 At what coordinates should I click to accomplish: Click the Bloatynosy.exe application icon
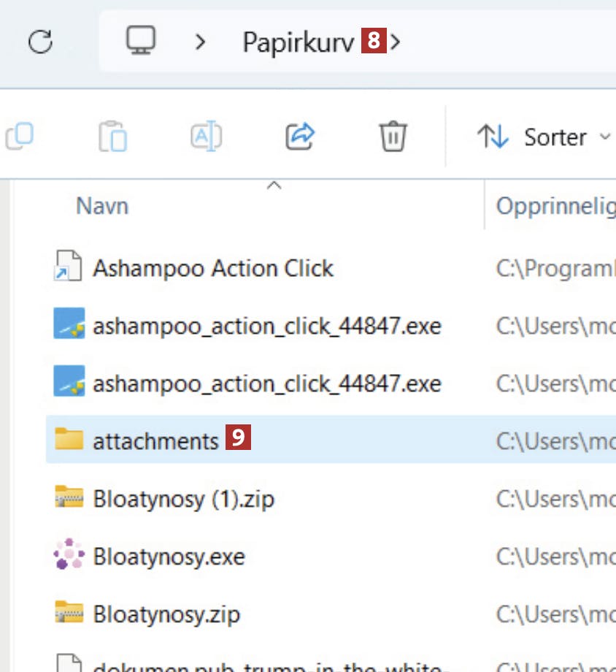pyautogui.click(x=69, y=554)
